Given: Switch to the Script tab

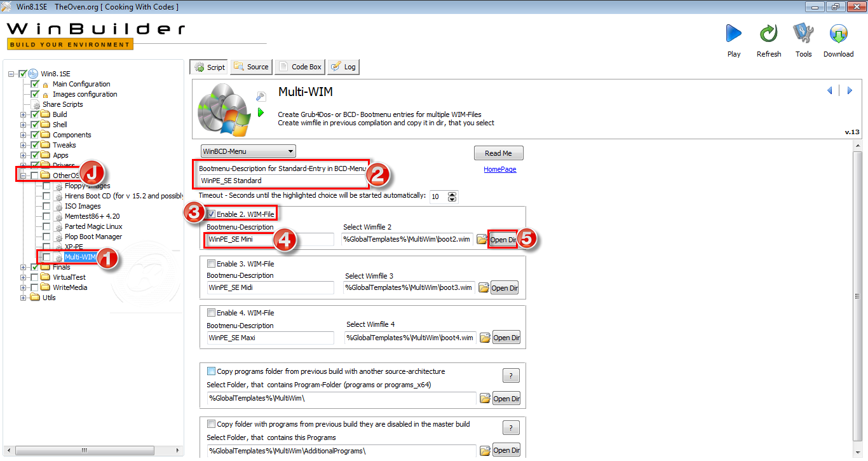Looking at the screenshot, I should [208, 67].
